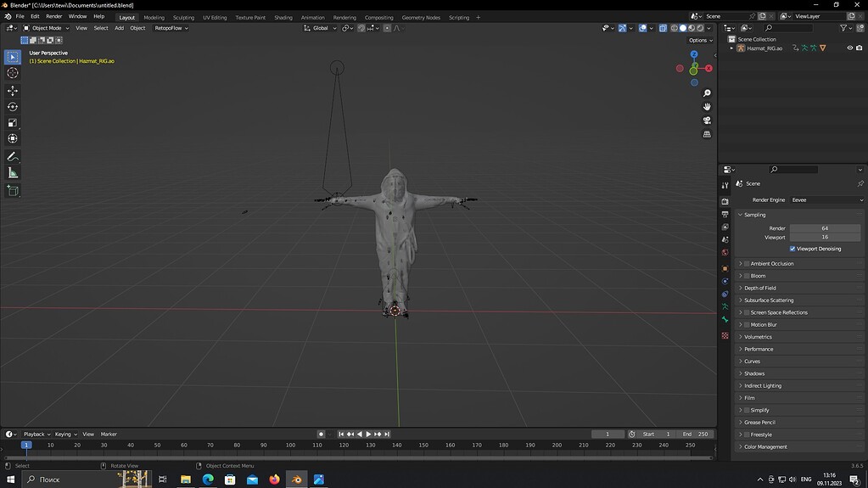This screenshot has width=868, height=488.
Task: Enable Simplify checkbox
Action: [x=747, y=410]
